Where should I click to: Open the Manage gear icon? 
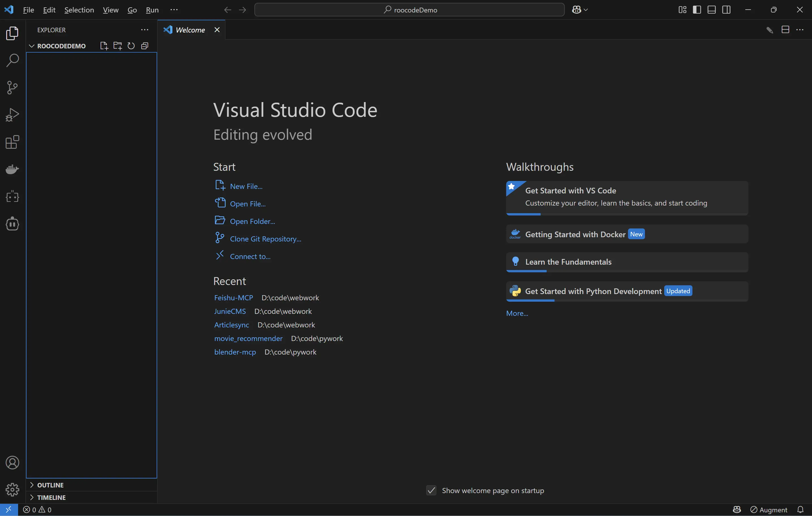point(12,490)
